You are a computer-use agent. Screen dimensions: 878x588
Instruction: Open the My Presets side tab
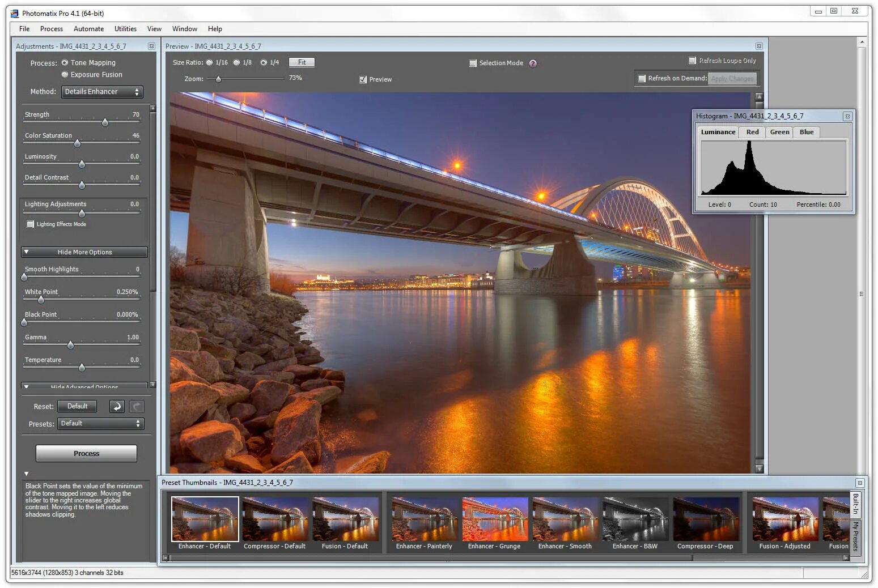tap(856, 536)
